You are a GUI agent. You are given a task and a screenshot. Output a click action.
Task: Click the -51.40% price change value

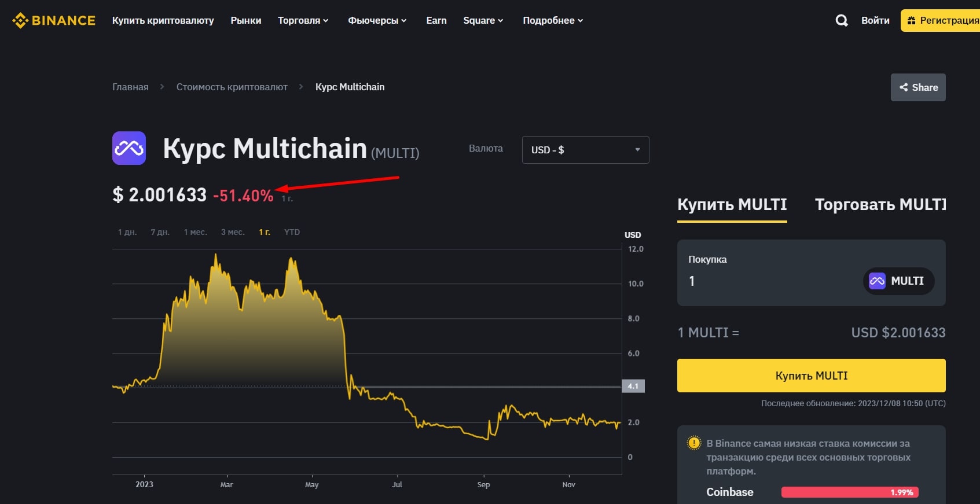click(243, 196)
